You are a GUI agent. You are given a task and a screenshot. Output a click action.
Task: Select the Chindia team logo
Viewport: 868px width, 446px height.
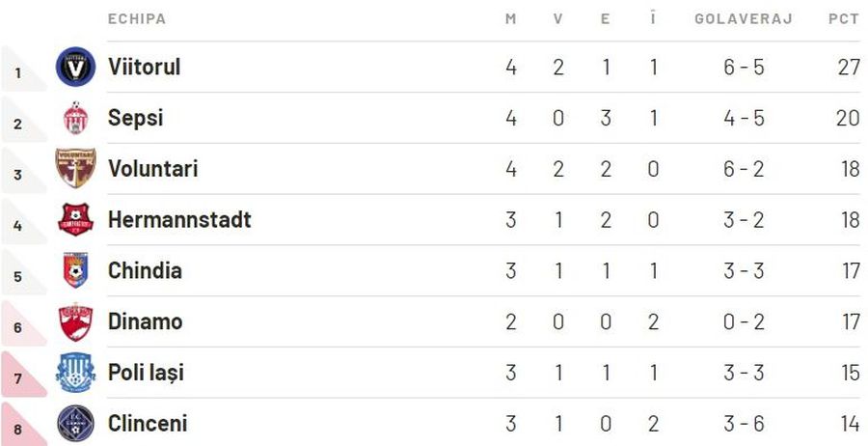point(76,270)
